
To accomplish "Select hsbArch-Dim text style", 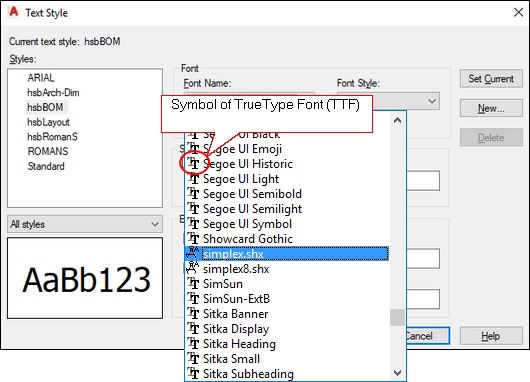I will tap(53, 93).
